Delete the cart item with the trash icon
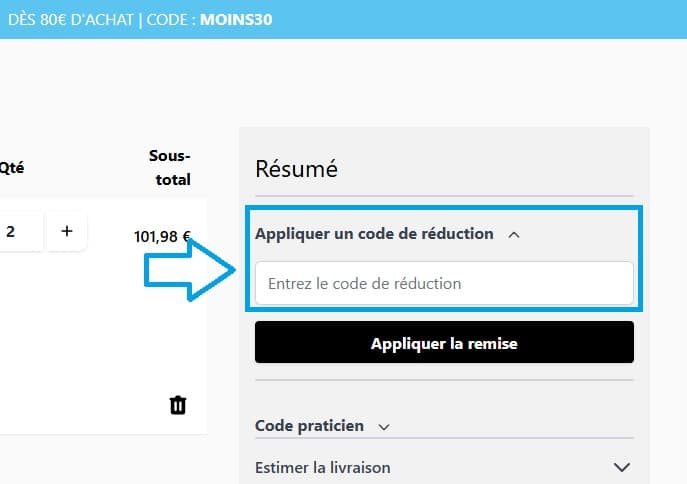This screenshot has height=484, width=687. pos(178,404)
